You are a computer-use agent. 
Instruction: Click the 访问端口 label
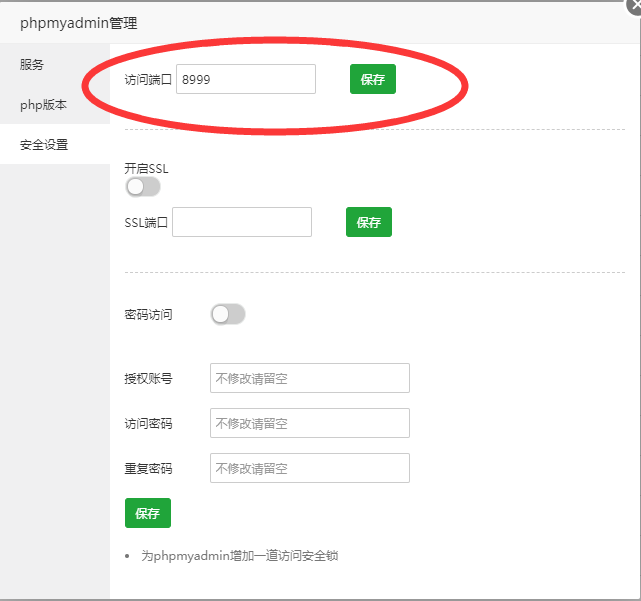click(148, 79)
